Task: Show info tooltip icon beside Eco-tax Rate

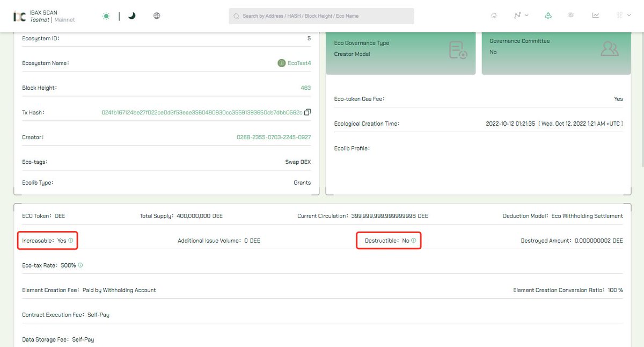Action: click(80, 265)
